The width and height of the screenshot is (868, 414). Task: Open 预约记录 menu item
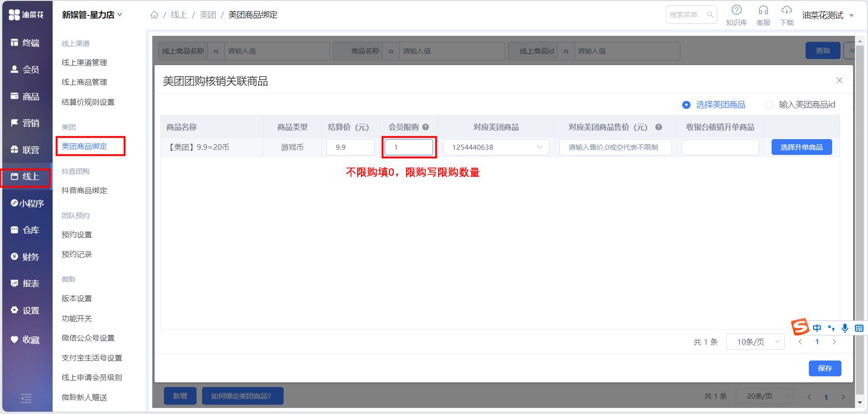click(x=77, y=254)
